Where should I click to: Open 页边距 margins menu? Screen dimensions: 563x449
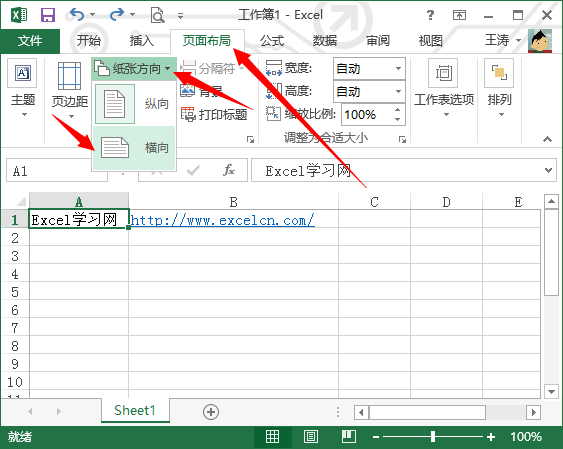point(70,90)
